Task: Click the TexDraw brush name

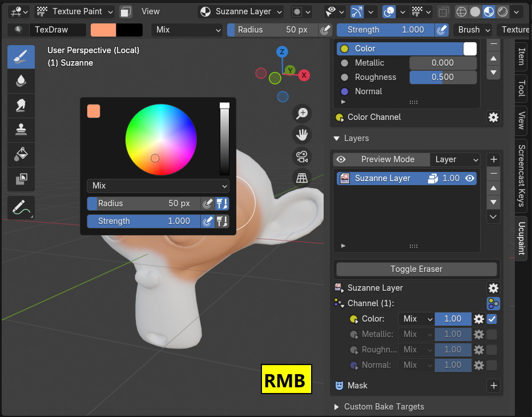Action: 57,30
